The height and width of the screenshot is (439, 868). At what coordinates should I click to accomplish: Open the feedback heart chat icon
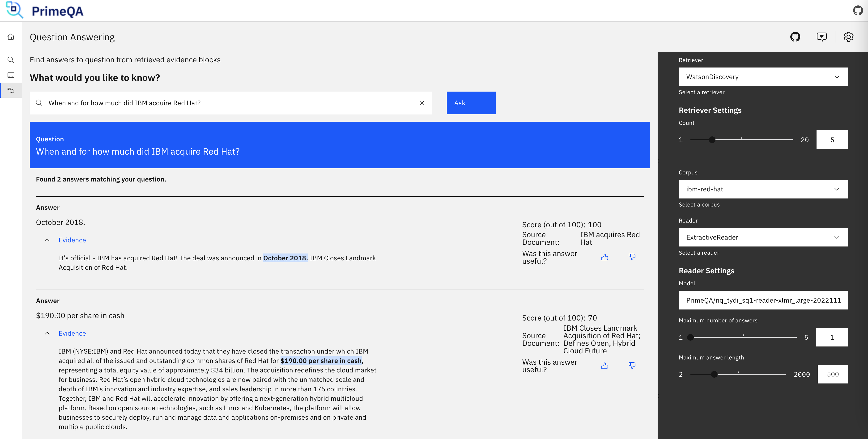(x=821, y=37)
